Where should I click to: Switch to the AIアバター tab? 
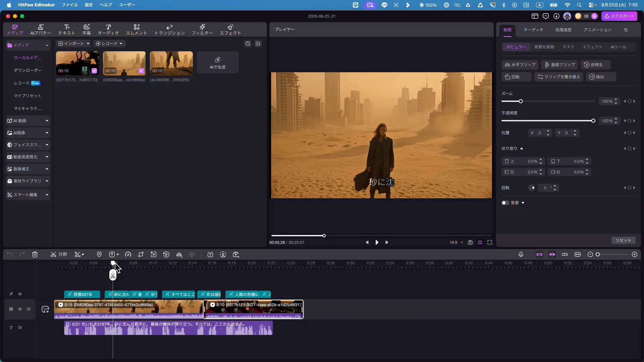(x=41, y=29)
